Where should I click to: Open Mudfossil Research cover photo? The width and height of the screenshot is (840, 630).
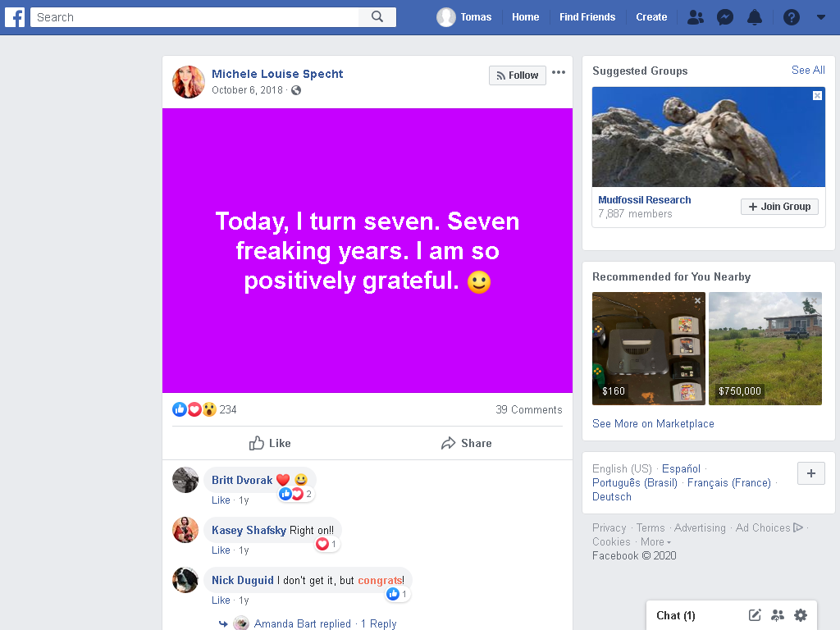click(x=709, y=137)
